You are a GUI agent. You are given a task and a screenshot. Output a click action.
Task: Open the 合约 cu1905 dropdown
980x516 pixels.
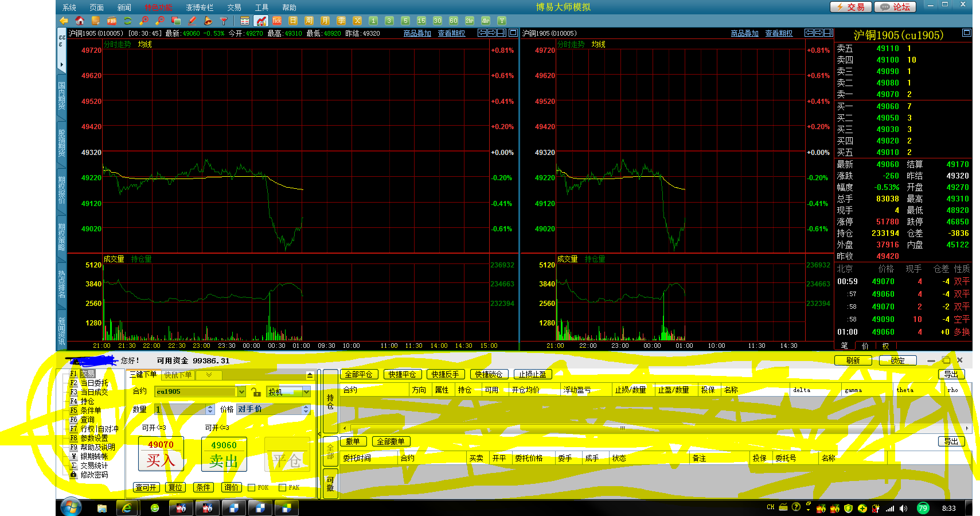[x=241, y=391]
